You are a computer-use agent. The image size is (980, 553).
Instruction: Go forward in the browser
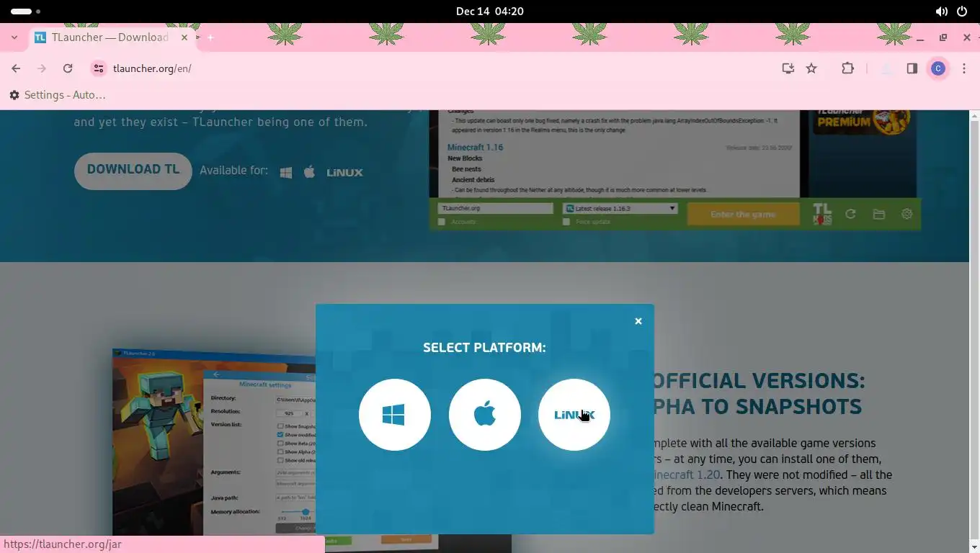click(42, 68)
